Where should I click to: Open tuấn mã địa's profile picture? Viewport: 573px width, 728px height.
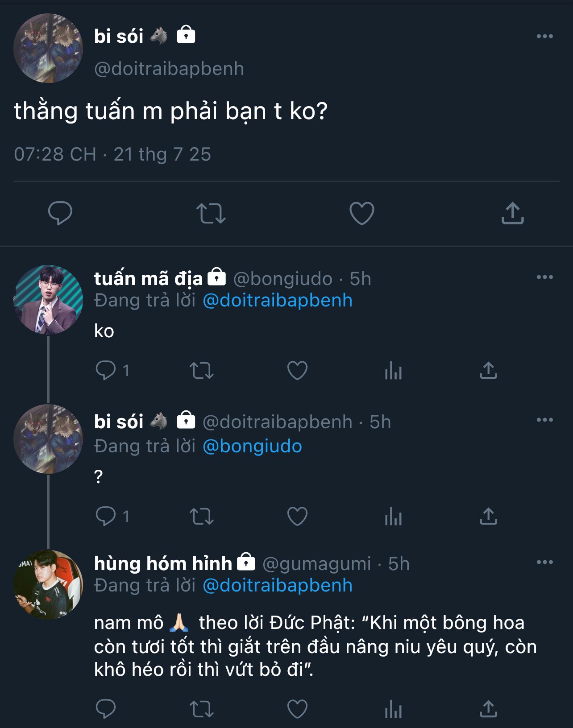[x=48, y=300]
